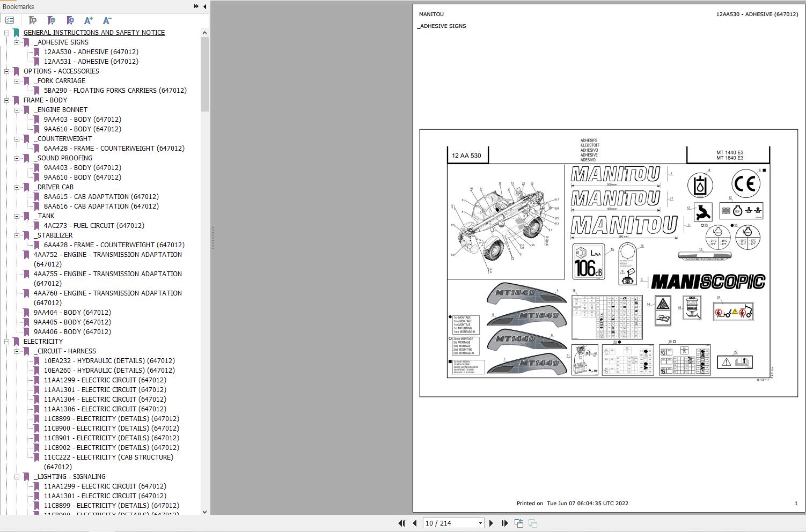The height and width of the screenshot is (532, 806).
Task: Select 5BA290 - FLOATING FORKS CARRIERS bookmark
Action: pyautogui.click(x=115, y=91)
